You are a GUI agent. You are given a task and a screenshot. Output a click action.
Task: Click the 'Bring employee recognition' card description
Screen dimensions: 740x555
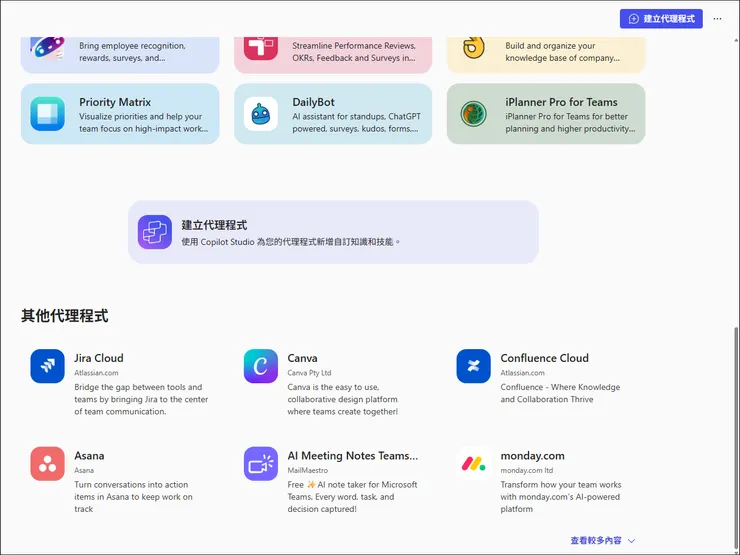[132, 52]
